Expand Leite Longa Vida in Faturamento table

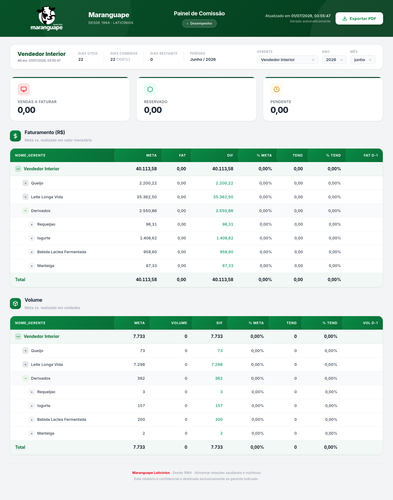25,197
